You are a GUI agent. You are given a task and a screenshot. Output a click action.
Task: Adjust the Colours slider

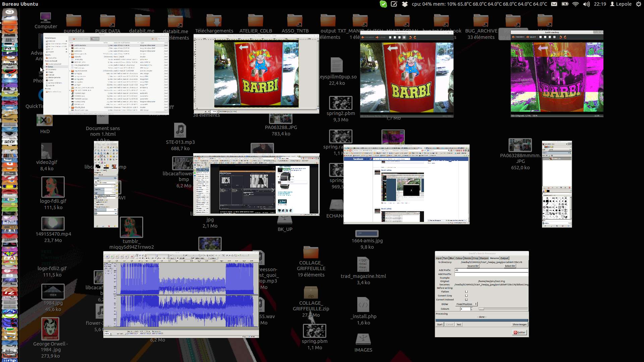click(481, 309)
